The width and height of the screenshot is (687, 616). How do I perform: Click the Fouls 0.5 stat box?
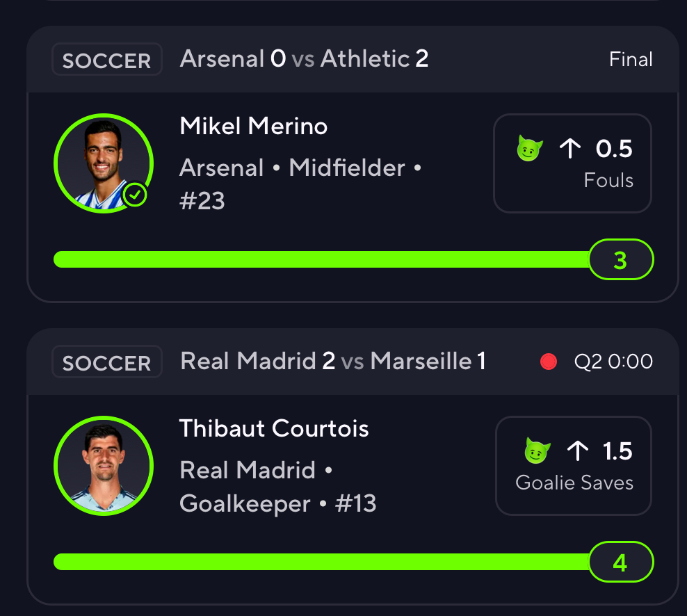click(572, 163)
